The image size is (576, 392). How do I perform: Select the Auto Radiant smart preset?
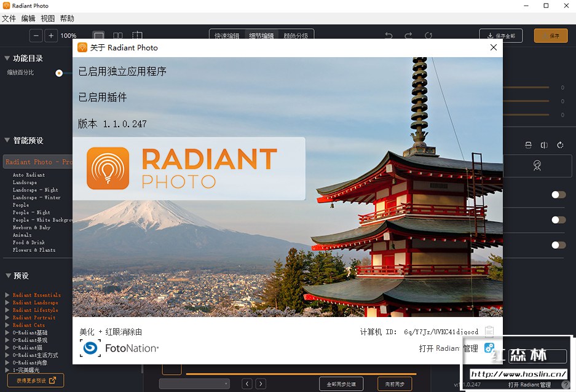pyautogui.click(x=29, y=175)
